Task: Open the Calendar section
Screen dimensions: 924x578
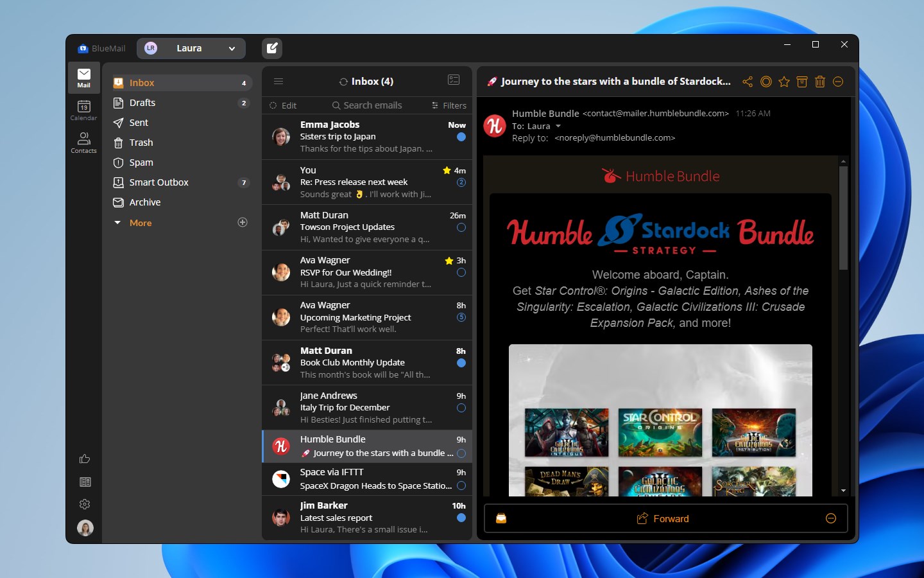Action: click(83, 110)
